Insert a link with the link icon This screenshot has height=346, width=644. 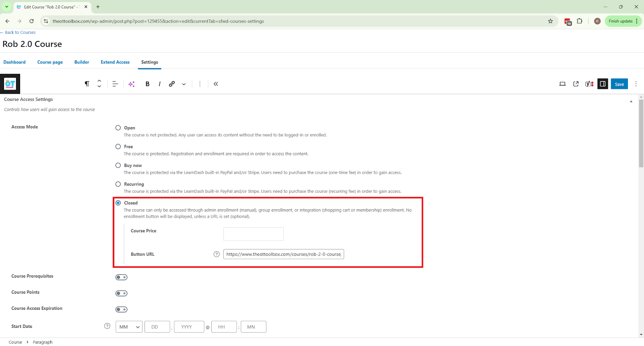172,84
